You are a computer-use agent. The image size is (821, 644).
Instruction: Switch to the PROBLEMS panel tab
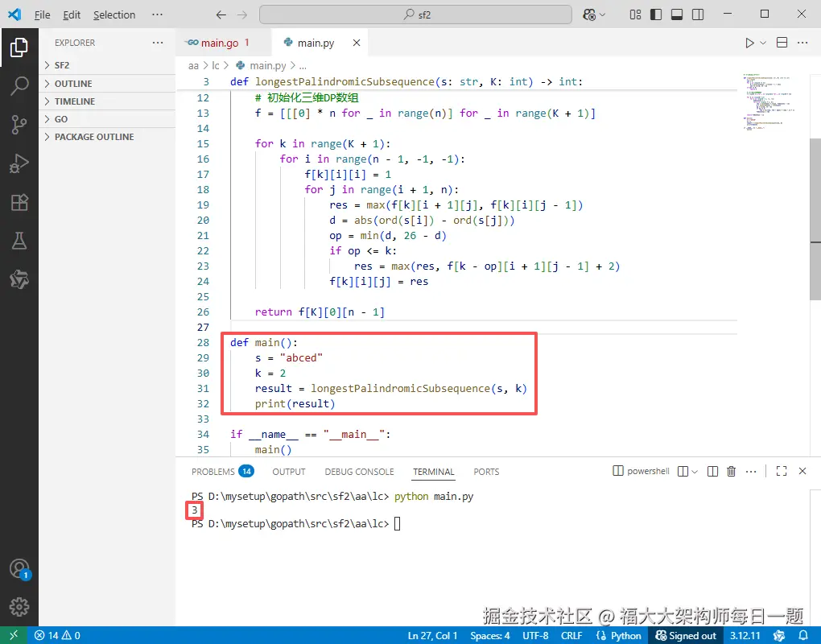pyautogui.click(x=222, y=472)
